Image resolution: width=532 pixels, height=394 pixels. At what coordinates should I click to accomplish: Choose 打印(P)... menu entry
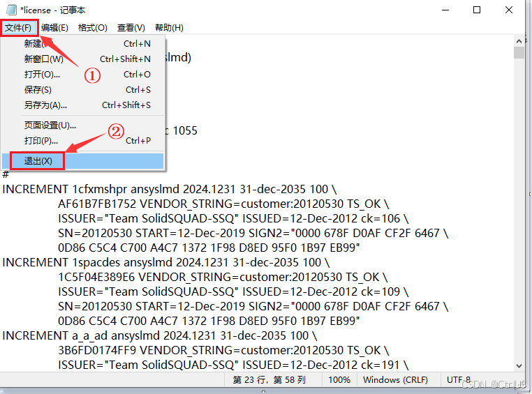[83, 141]
